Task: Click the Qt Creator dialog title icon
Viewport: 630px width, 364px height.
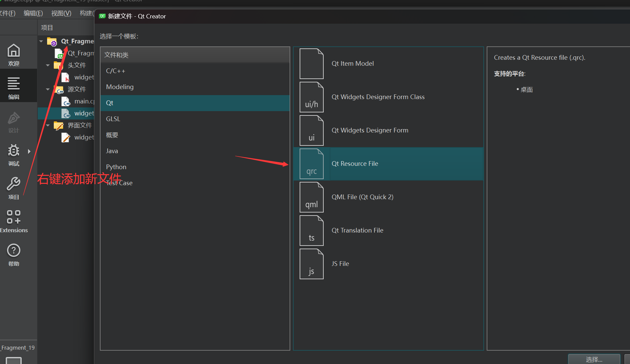Action: pyautogui.click(x=102, y=16)
